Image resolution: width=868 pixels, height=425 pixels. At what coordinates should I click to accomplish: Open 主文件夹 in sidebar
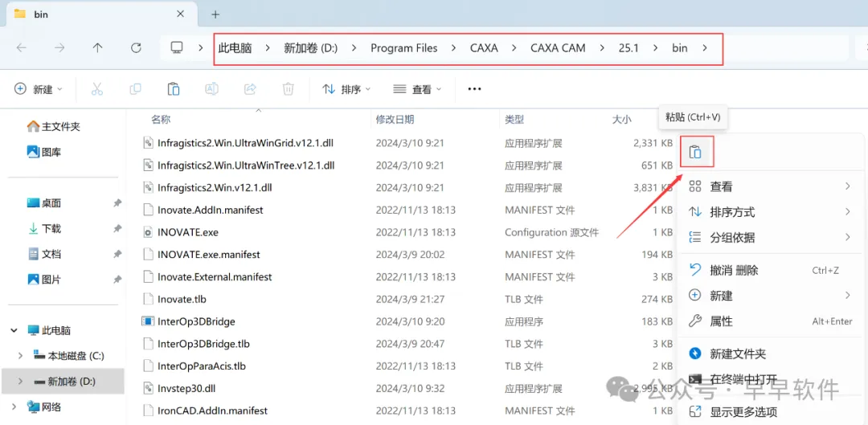tap(54, 127)
